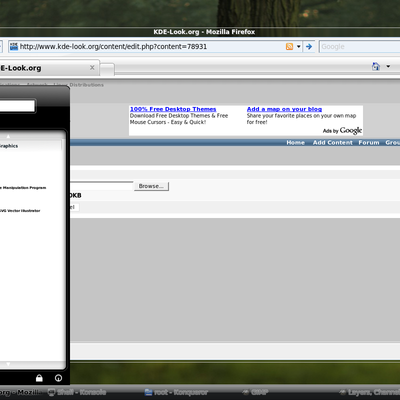
Task: Click the logout power icon in launcher
Action: [58, 378]
